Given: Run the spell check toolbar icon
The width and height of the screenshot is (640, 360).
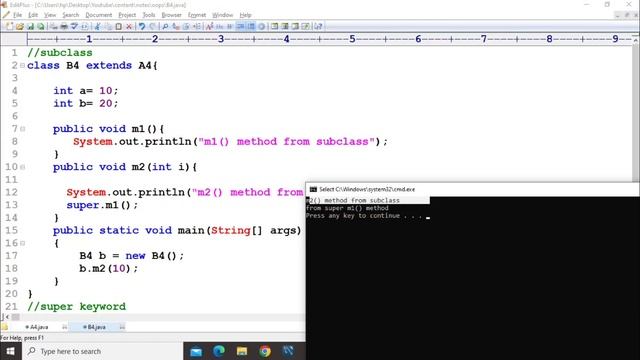Looking at the screenshot, I should click(x=74, y=27).
